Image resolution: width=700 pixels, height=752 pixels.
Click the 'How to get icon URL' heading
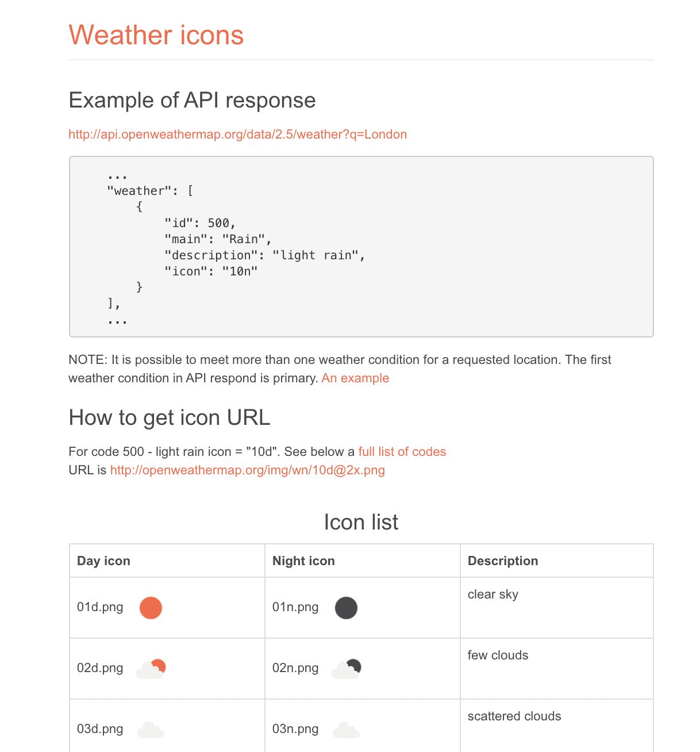pos(170,418)
